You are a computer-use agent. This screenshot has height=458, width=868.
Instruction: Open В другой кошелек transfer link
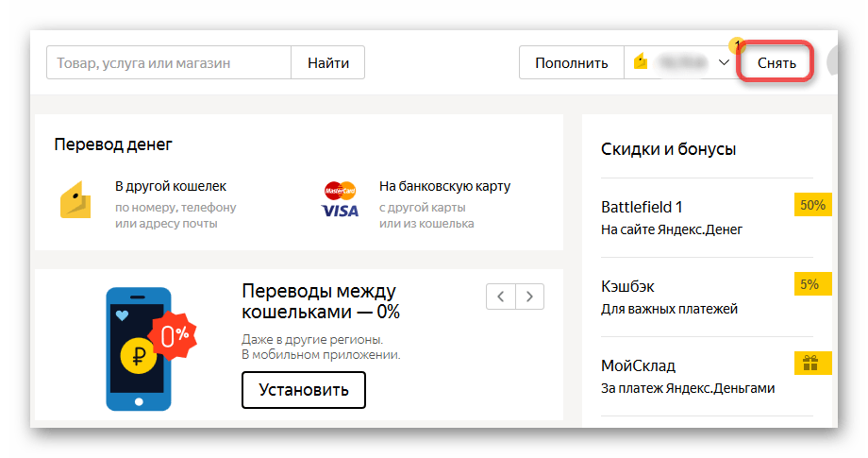tap(171, 187)
